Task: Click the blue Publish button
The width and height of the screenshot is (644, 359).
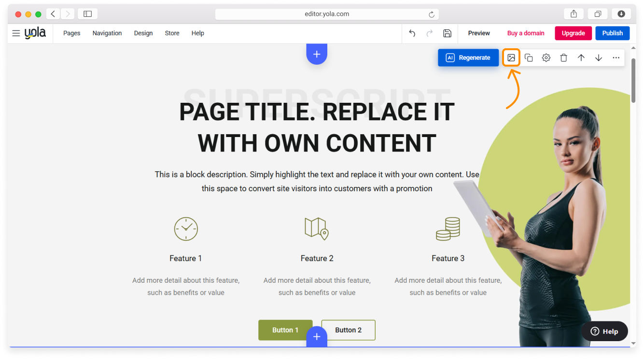Action: tap(612, 33)
